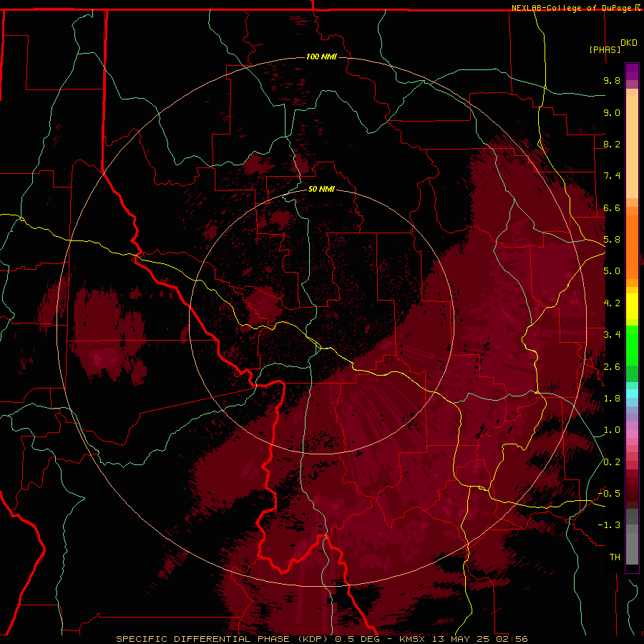Click the SPECIFIC DIFFERENTIAL PHASE (KDP) caption
This screenshot has height=644, width=644.
pyautogui.click(x=223, y=639)
